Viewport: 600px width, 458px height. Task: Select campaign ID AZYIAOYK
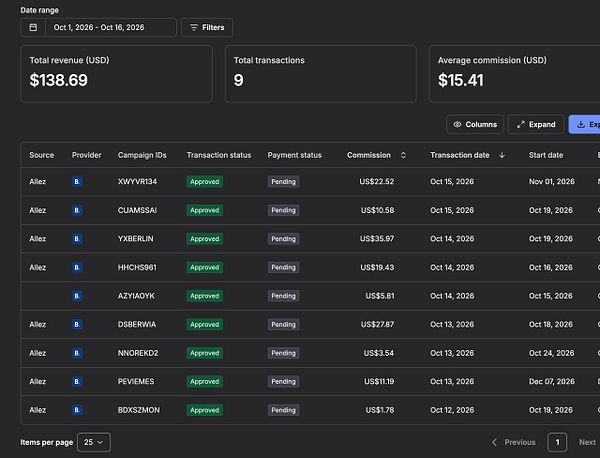(136, 296)
